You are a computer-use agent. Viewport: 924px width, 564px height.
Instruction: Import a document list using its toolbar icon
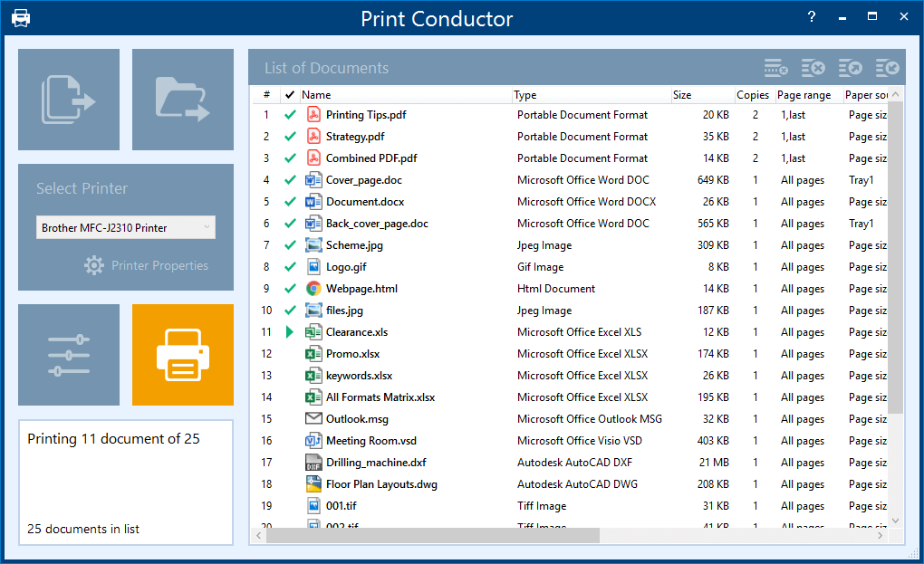pos(887,66)
